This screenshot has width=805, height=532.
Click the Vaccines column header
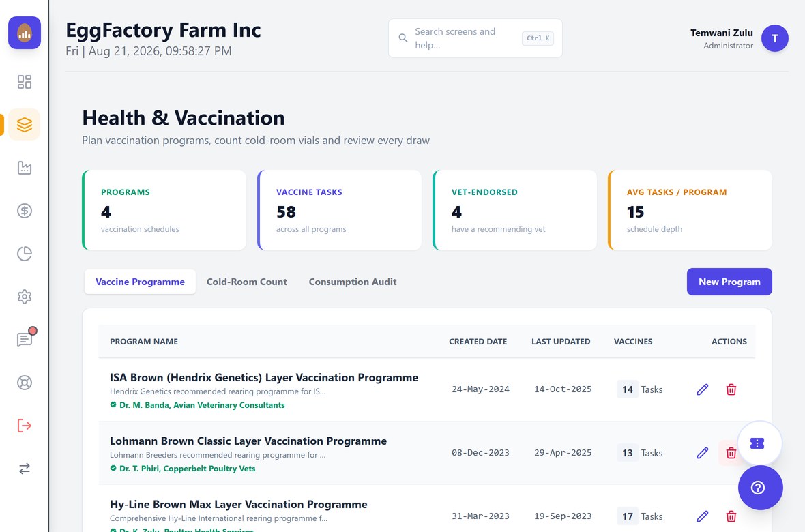[x=633, y=342]
